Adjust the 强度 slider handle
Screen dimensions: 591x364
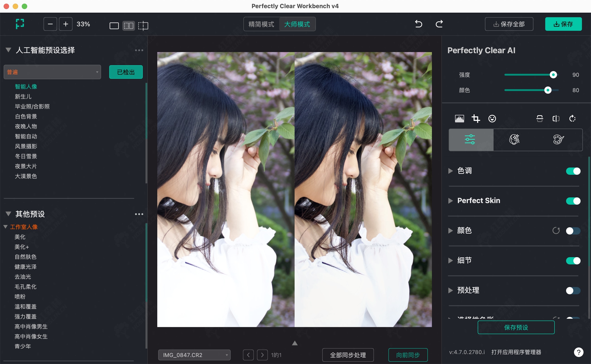553,75
